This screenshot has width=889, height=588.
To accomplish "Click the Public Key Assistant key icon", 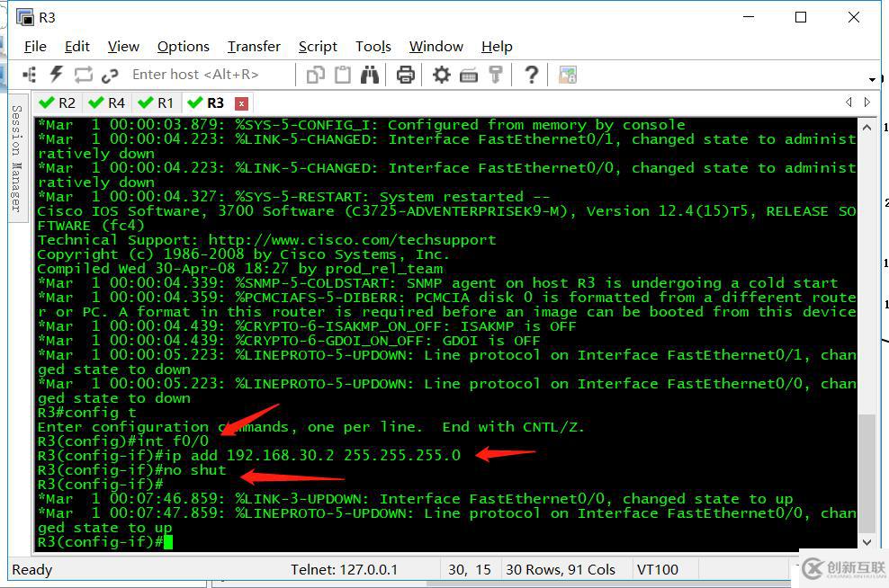I will click(x=496, y=75).
